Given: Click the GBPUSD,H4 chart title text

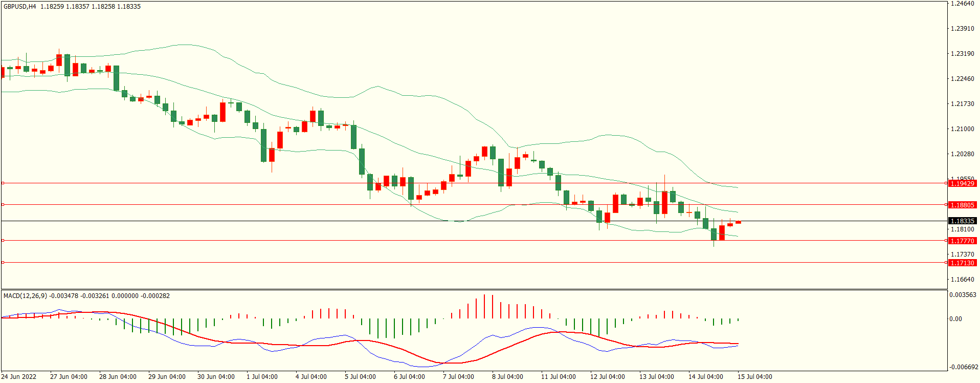Looking at the screenshot, I should point(19,7).
